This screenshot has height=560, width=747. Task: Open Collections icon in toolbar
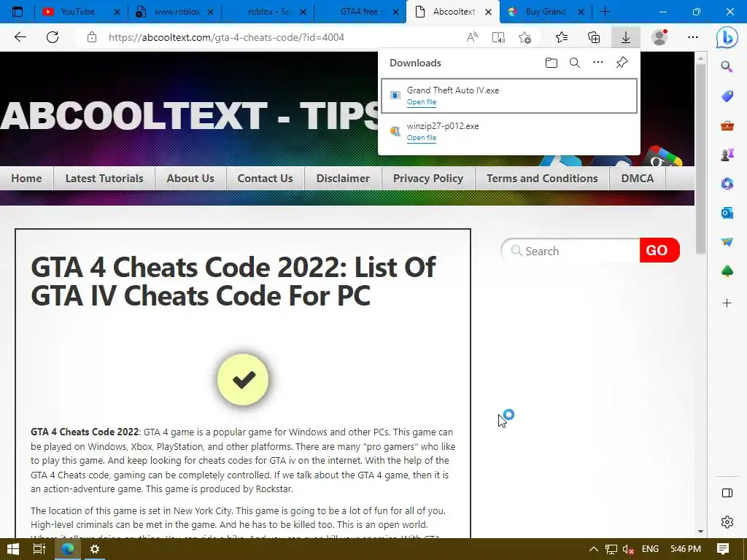(x=594, y=37)
